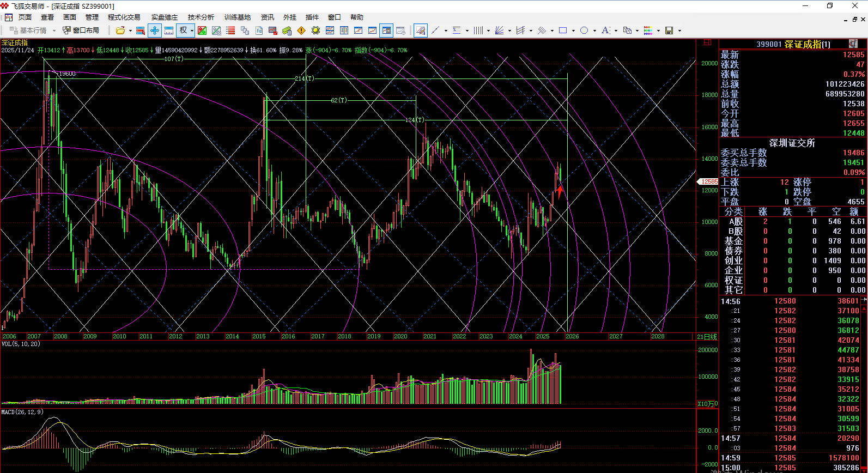Image resolution: width=868 pixels, height=473 pixels.
Task: Click the chart icon with gray check circle
Action: click(x=400, y=31)
